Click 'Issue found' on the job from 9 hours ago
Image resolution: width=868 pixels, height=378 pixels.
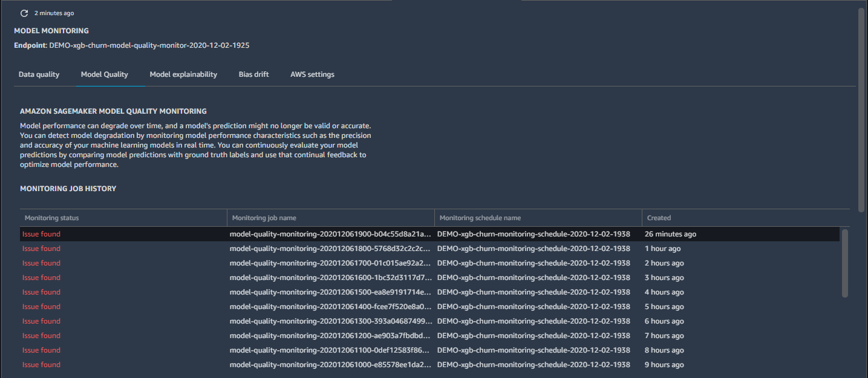pyautogui.click(x=41, y=364)
